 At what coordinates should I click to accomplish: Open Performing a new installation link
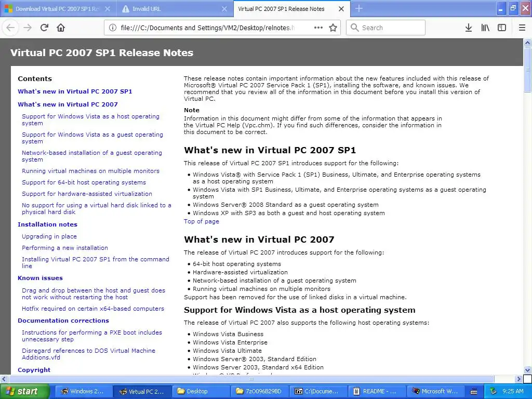(65, 248)
